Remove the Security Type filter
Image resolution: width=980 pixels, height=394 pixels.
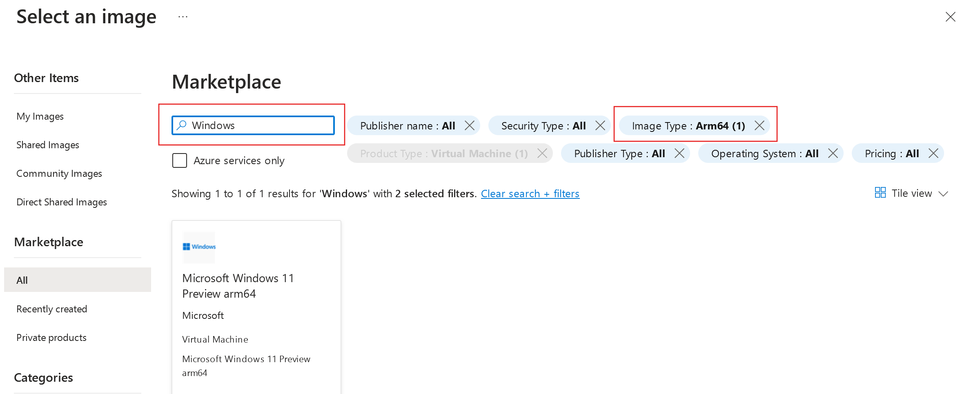600,125
